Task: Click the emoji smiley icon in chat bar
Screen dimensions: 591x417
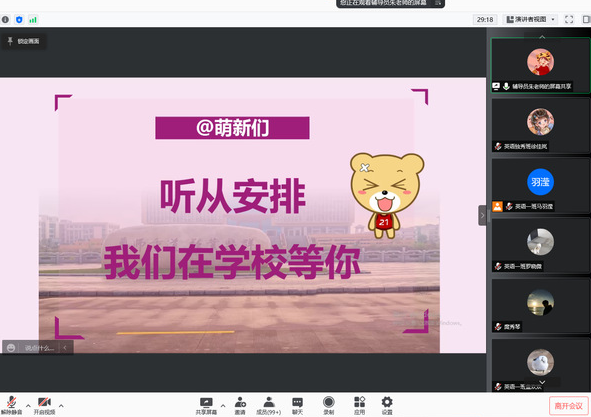Action: 11,348
